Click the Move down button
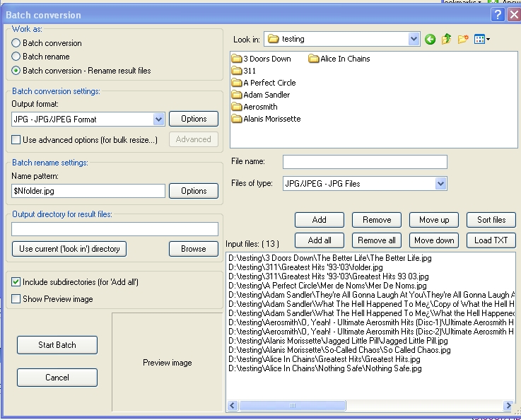This screenshot has width=521, height=420. pos(434,240)
